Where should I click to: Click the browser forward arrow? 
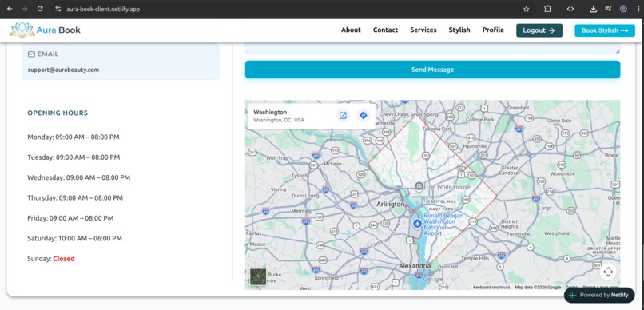coord(25,9)
